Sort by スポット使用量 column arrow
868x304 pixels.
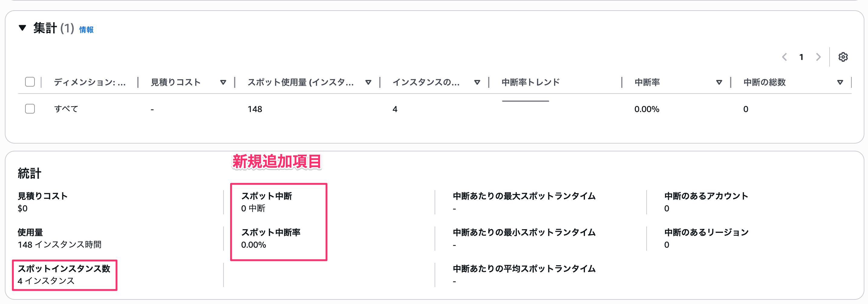(x=368, y=82)
